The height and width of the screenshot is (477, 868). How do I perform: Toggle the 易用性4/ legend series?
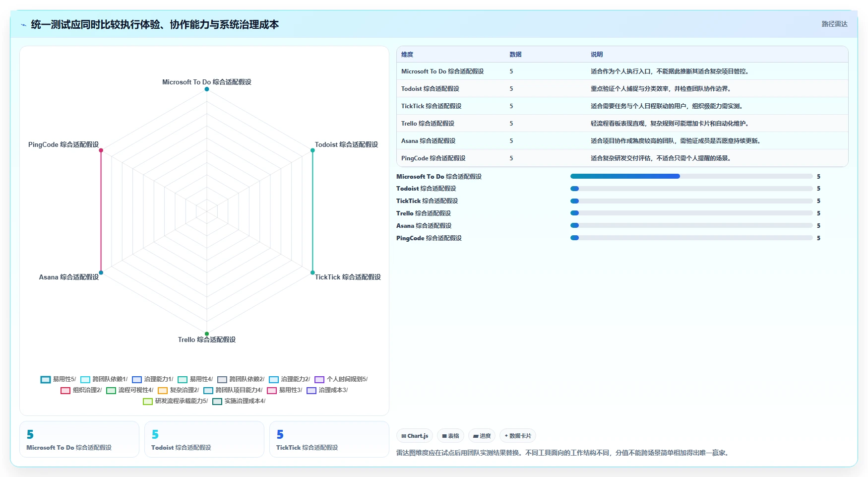click(195, 379)
